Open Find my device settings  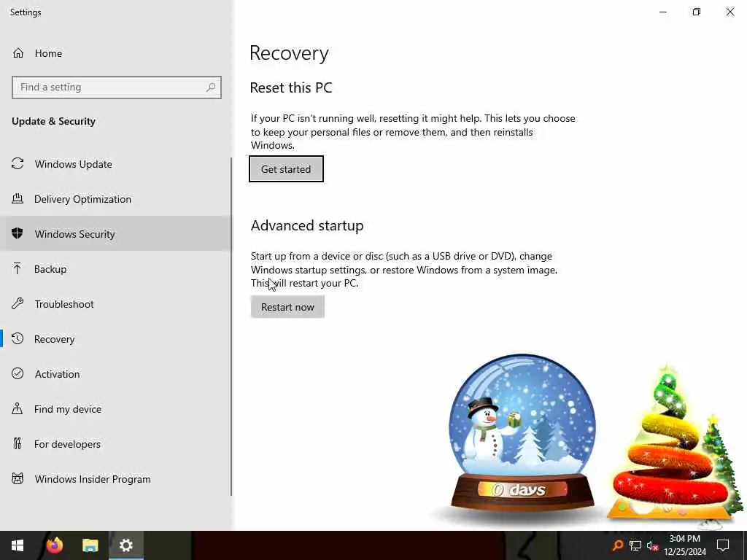pos(115,409)
